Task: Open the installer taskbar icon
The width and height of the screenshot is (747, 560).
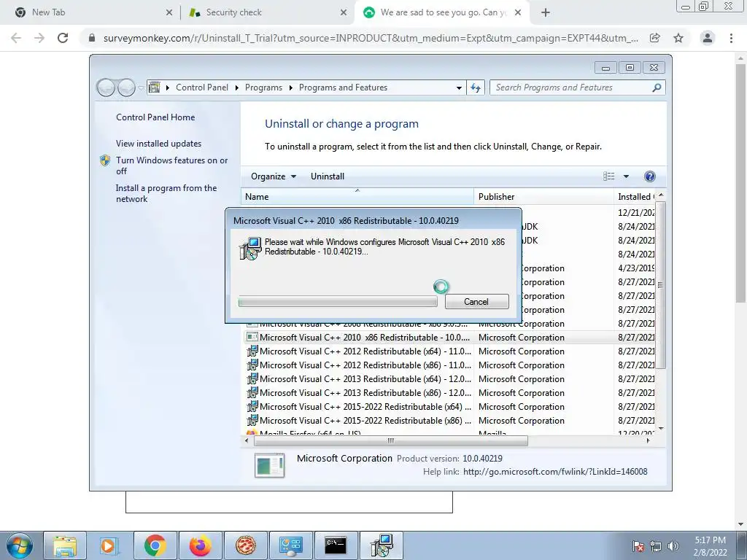Action: [x=381, y=545]
